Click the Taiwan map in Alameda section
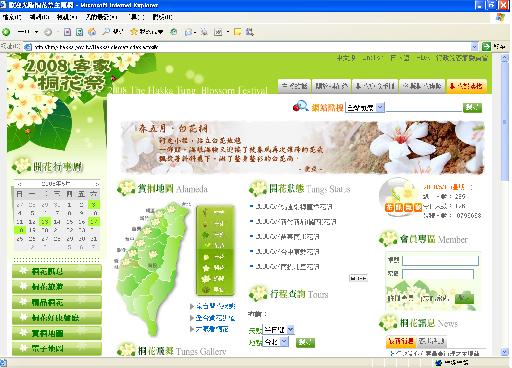The height and width of the screenshot is (368, 512). 153,268
